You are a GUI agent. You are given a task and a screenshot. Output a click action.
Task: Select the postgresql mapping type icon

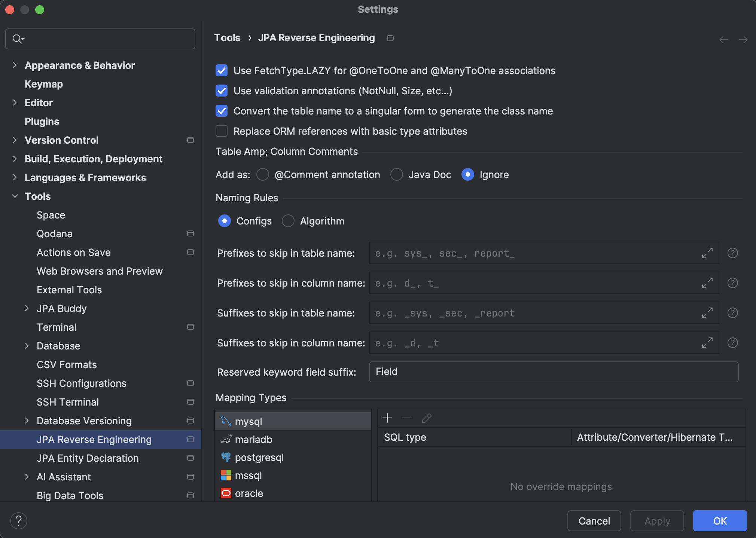[226, 457]
